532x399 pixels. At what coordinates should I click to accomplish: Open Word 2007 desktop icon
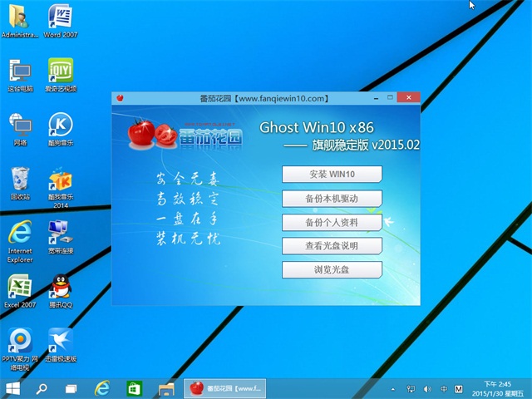pos(61,18)
